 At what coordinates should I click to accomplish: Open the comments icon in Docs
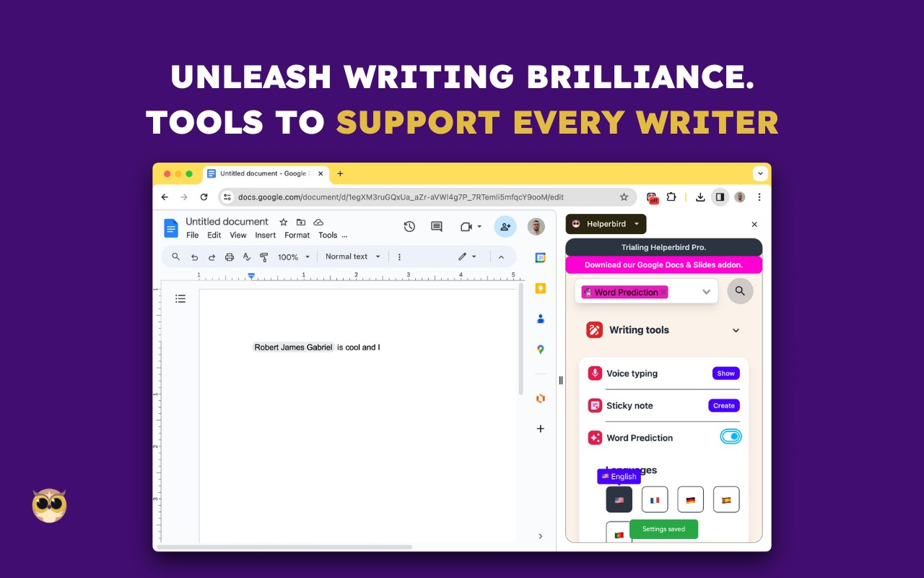[x=437, y=227]
